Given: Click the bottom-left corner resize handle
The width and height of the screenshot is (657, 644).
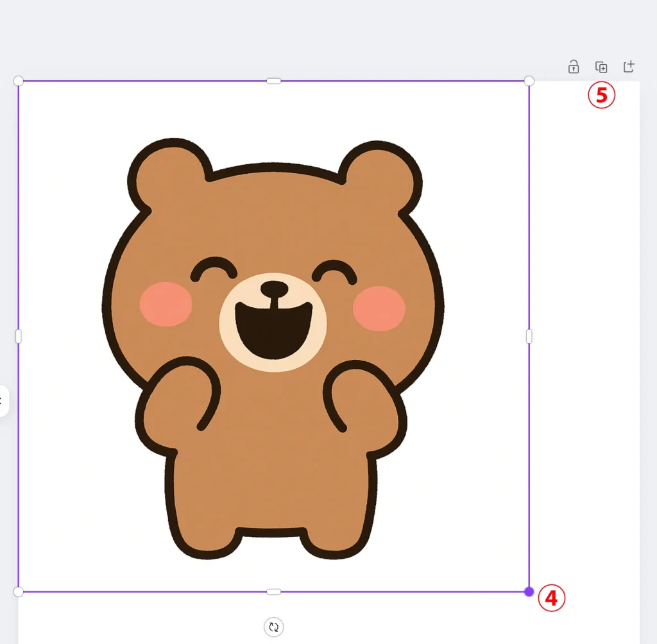Looking at the screenshot, I should (19, 591).
